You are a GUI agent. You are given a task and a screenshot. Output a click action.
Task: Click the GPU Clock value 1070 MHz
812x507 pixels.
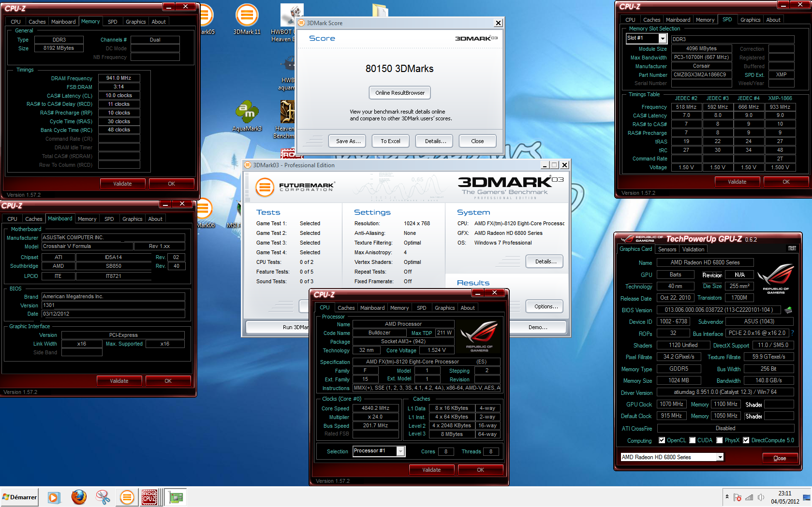tap(671, 404)
